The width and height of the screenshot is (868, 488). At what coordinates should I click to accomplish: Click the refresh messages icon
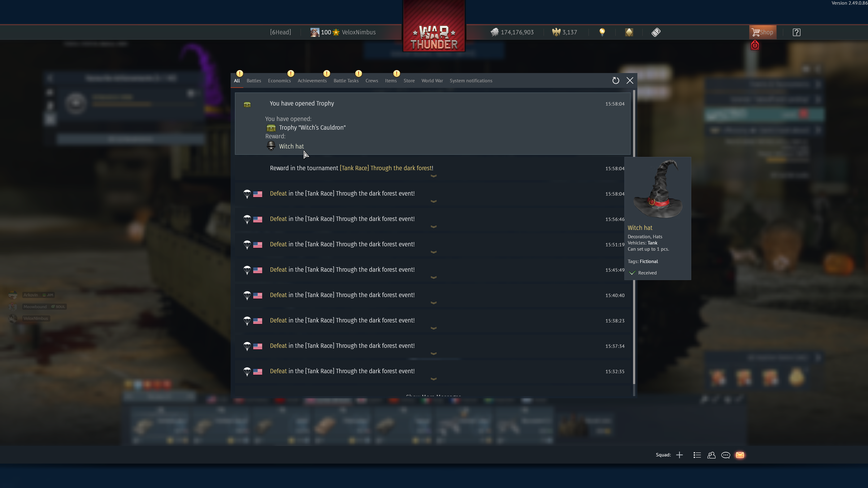point(616,80)
